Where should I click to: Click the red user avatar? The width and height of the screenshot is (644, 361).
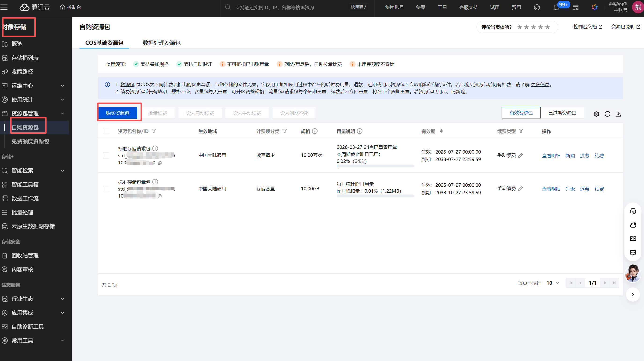[638, 7]
